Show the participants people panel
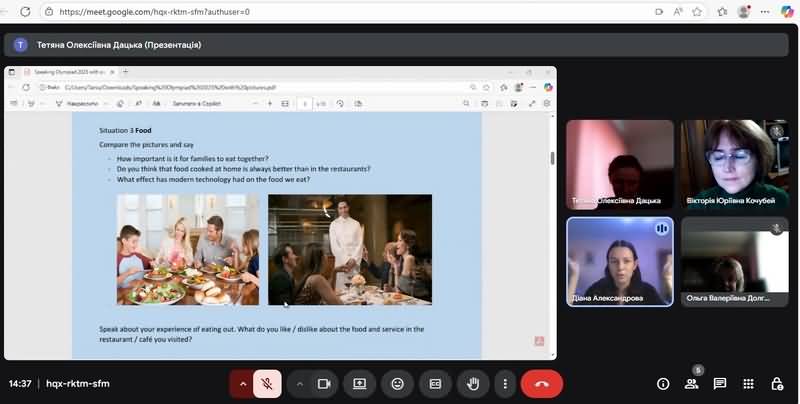This screenshot has width=800, height=404. click(691, 383)
